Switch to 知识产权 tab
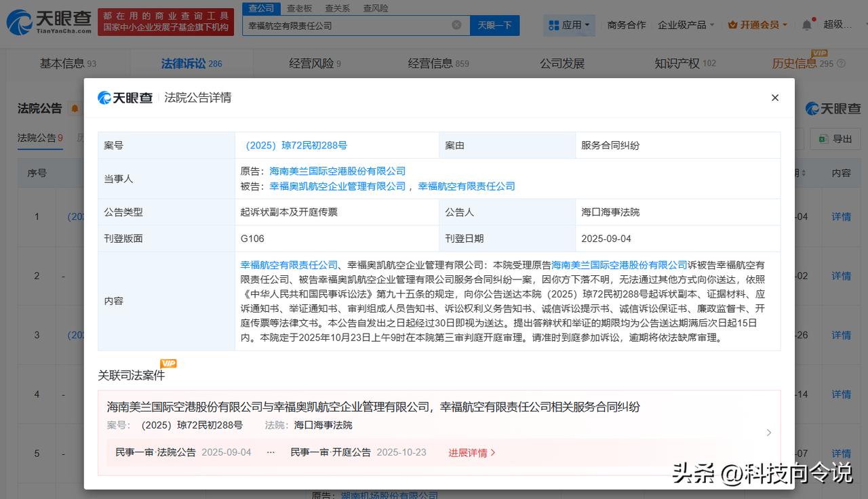This screenshot has height=499, width=868. pyautogui.click(x=685, y=63)
